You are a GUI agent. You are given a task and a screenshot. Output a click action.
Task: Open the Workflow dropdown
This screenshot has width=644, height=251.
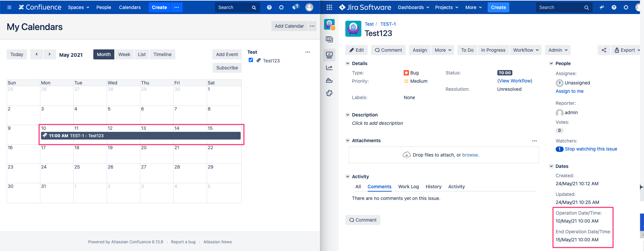coord(526,50)
